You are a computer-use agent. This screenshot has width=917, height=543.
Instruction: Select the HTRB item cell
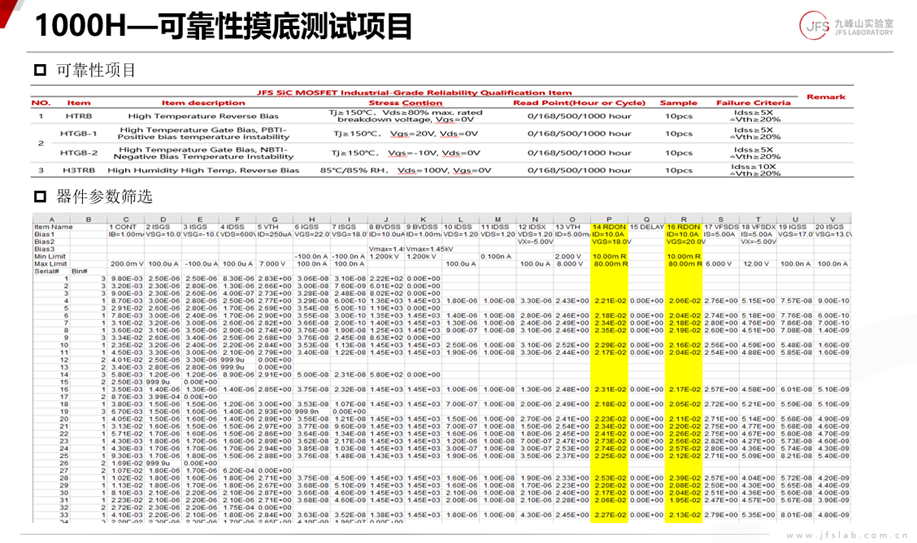(x=78, y=116)
